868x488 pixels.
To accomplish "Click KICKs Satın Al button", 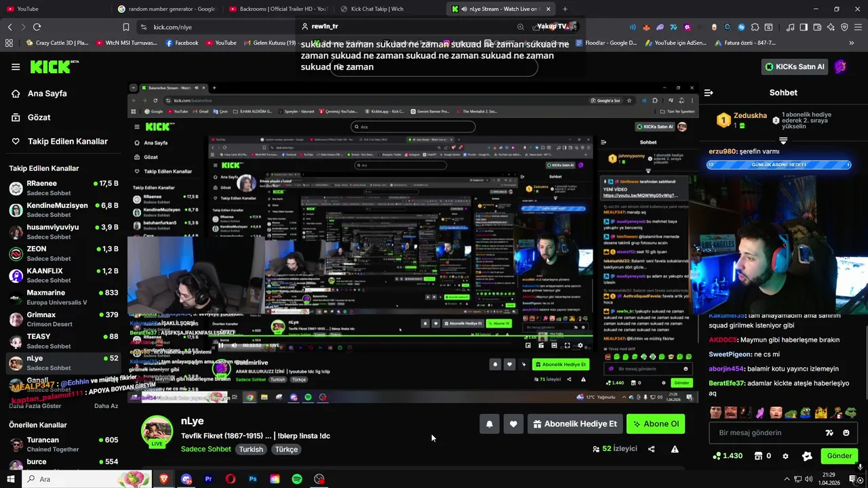I will [x=795, y=66].
